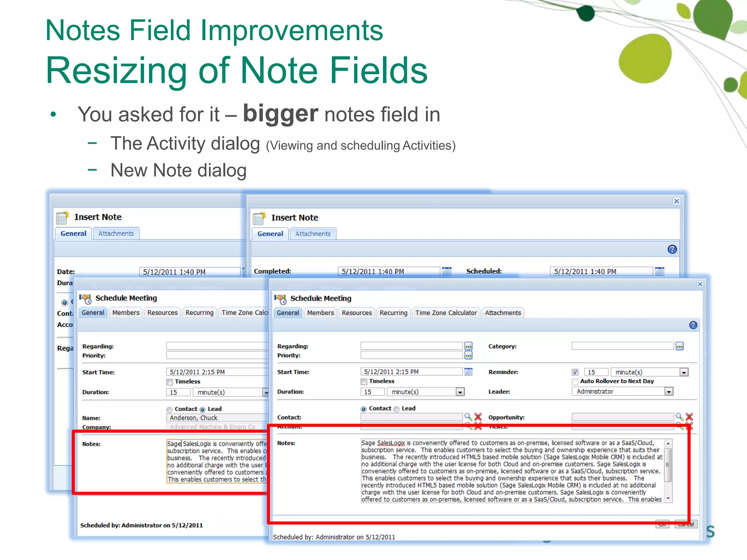Click Notes scrollbar thumb in right dialog
The image size is (747, 560).
click(x=668, y=465)
